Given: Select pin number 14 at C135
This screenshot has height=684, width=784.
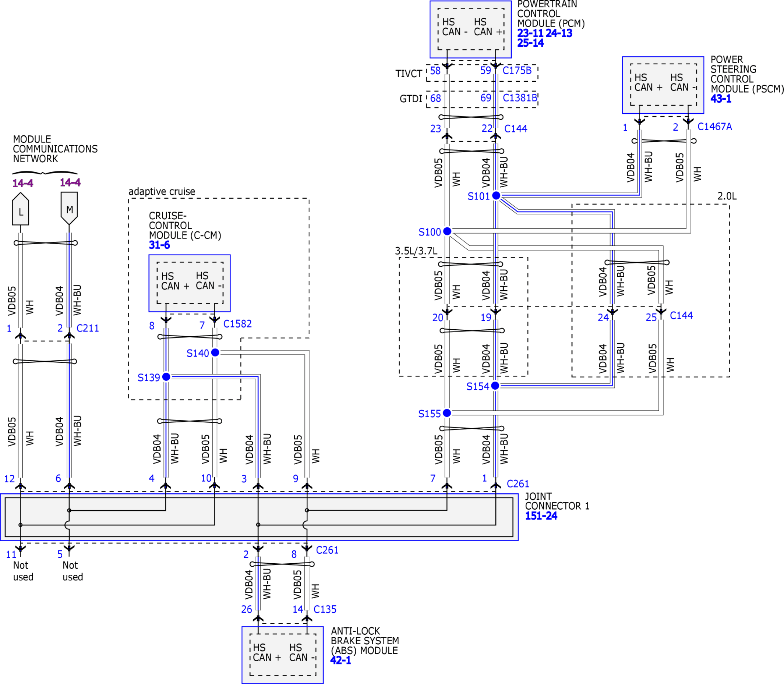Looking at the screenshot, I should click(x=298, y=609).
